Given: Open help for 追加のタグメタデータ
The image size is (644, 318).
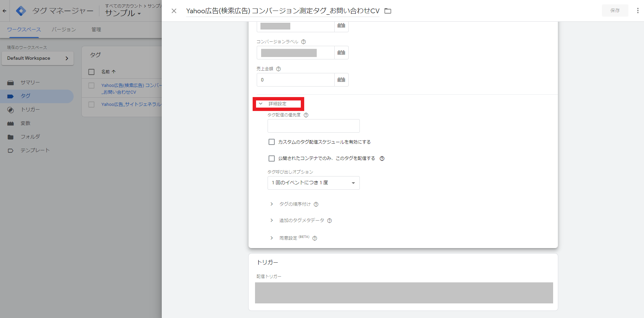Looking at the screenshot, I should point(329,221).
